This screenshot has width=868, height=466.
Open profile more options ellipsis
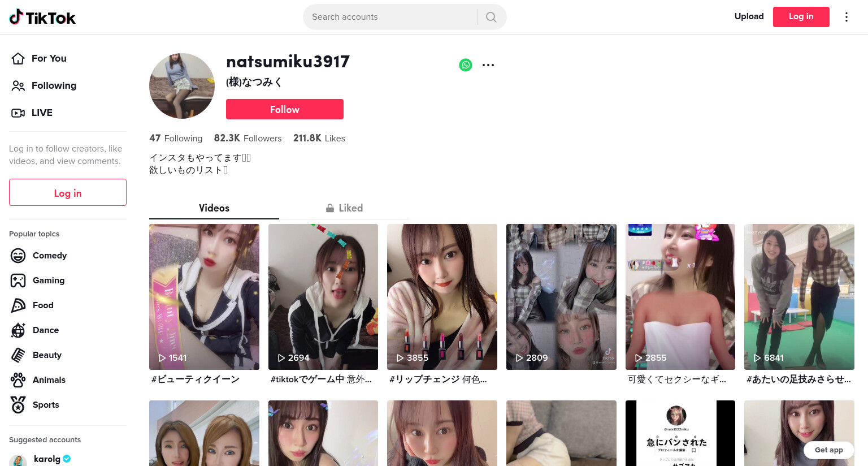[488, 65]
